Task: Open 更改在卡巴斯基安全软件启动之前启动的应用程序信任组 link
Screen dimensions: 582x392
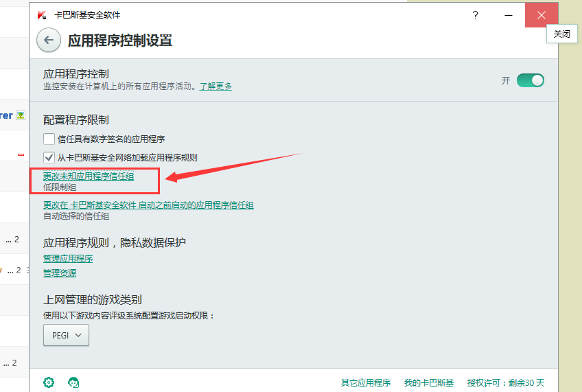Action: click(148, 205)
